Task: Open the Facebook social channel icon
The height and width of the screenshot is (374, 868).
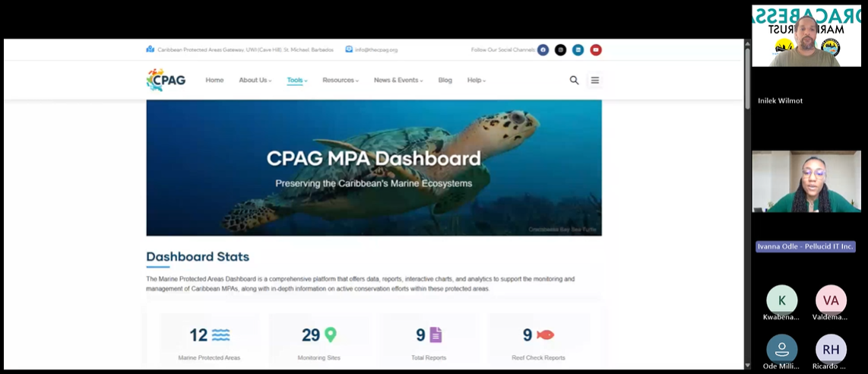Action: (543, 50)
